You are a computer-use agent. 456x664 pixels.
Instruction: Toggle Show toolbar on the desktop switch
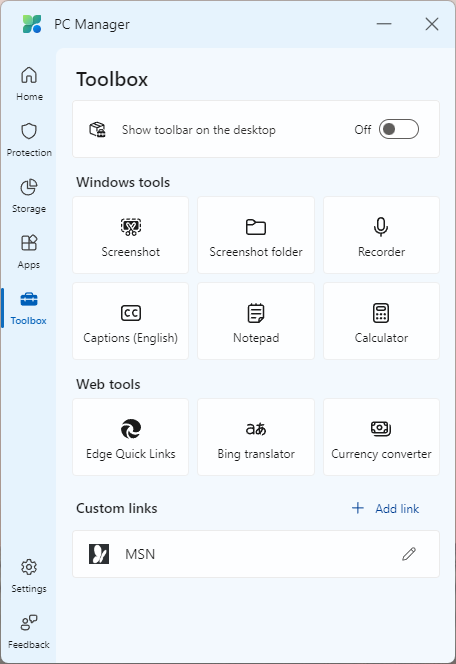tap(398, 129)
